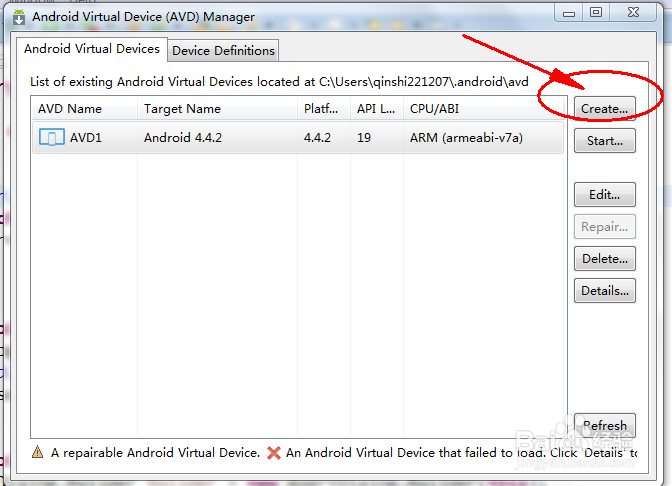Close the AVD Manager window
This screenshot has height=486, width=672.
click(x=633, y=12)
